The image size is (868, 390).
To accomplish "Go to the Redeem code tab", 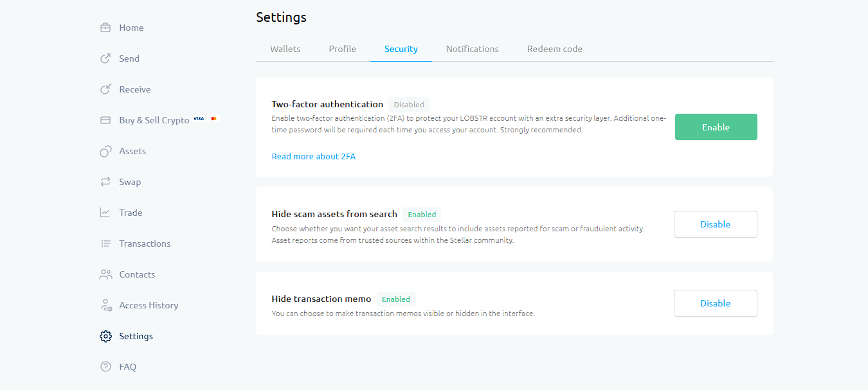I will point(554,49).
